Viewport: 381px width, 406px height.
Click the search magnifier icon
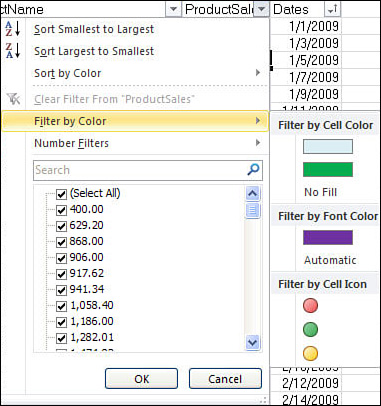pyautogui.click(x=254, y=170)
